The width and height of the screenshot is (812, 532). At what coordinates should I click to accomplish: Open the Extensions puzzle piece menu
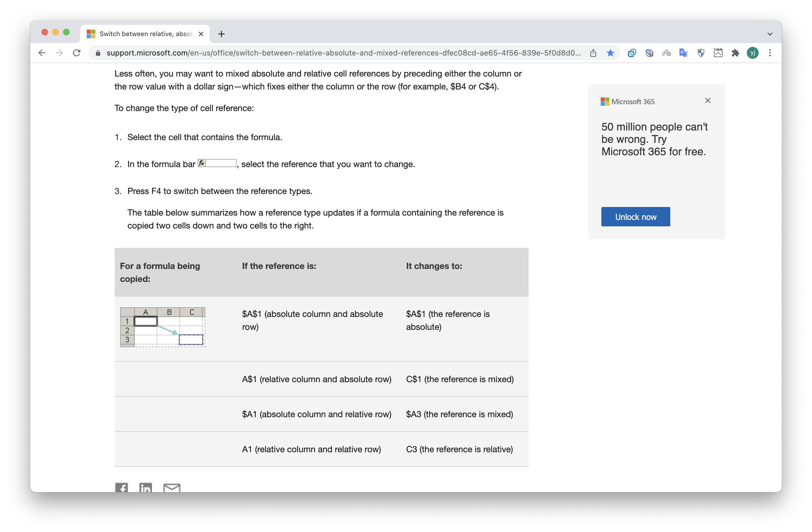(x=735, y=53)
